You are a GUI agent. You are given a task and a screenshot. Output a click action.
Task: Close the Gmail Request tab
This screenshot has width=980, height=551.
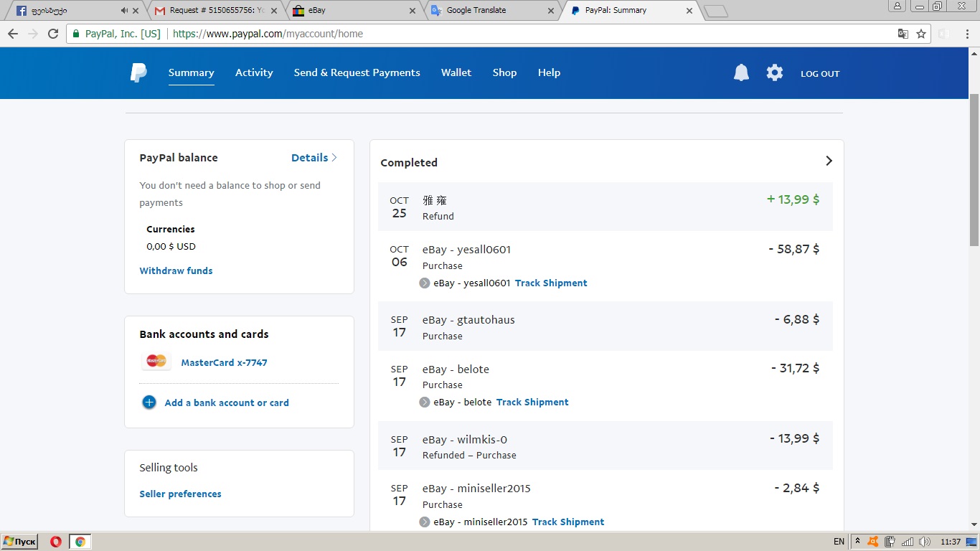[274, 11]
